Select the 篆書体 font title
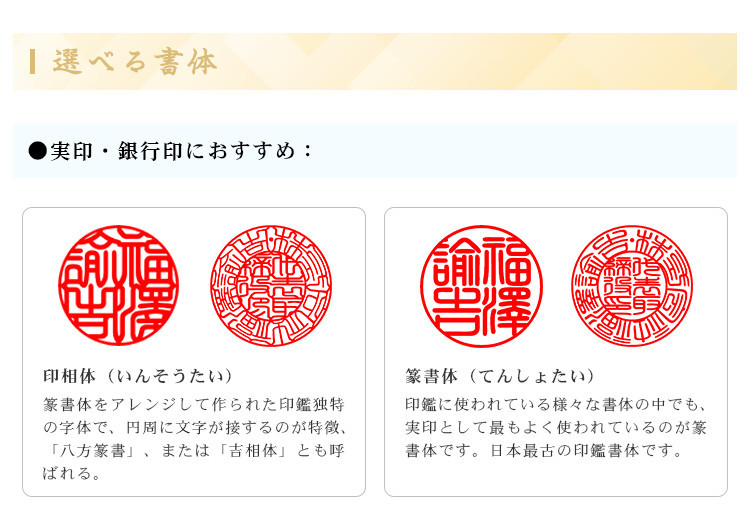This screenshot has height=512, width=749. coord(431,377)
